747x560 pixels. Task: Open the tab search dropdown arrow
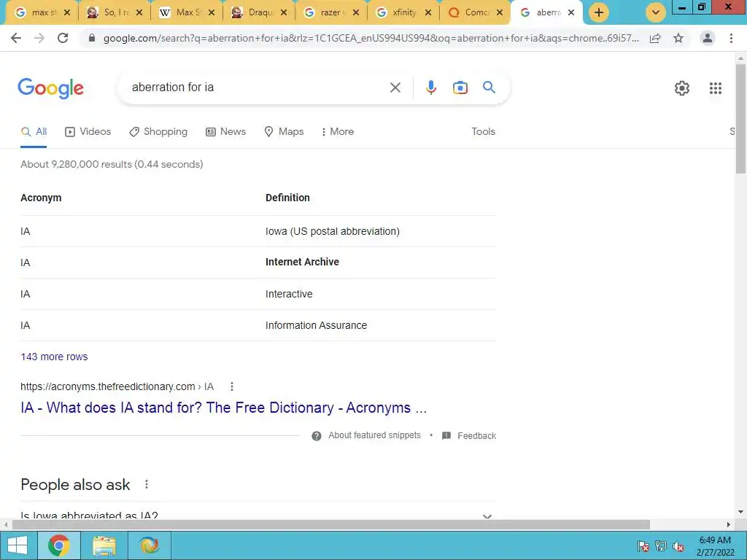point(656,12)
